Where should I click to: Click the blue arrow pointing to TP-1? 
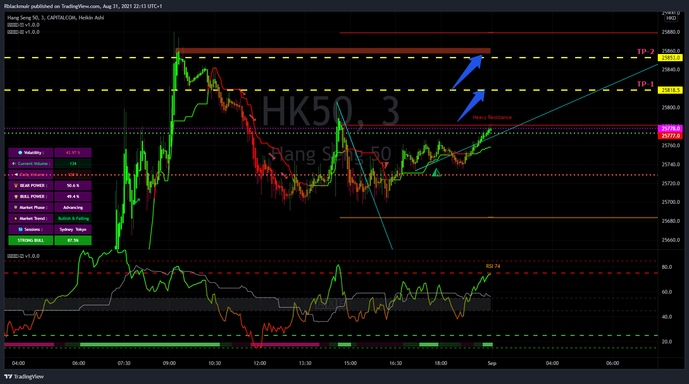pyautogui.click(x=471, y=105)
